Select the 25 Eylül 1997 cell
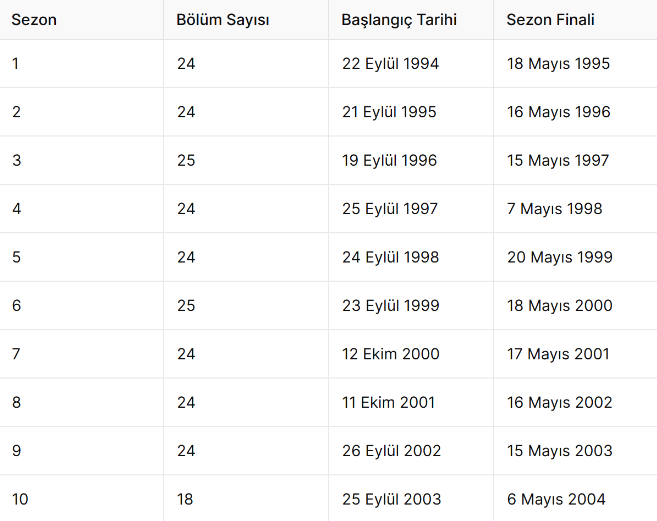Viewport: 657px width, 521px height. [390, 209]
